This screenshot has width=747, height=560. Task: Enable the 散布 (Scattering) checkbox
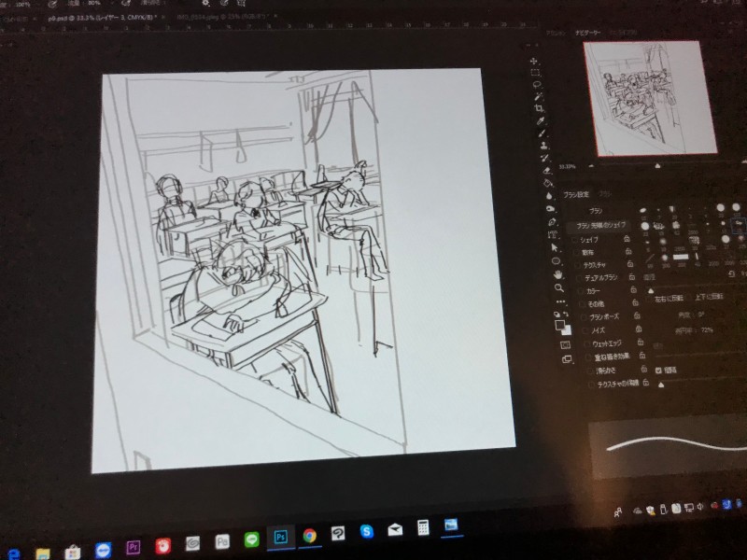point(576,253)
